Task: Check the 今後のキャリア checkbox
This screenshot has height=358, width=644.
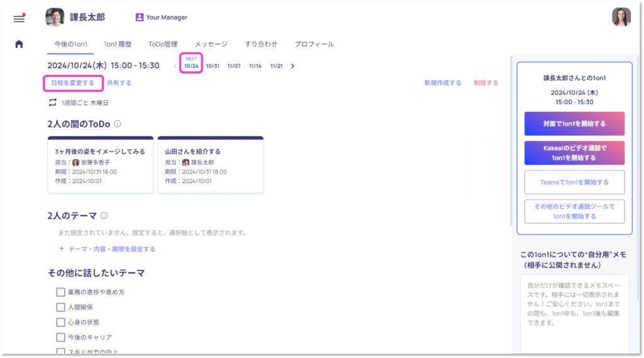Action: click(x=61, y=337)
